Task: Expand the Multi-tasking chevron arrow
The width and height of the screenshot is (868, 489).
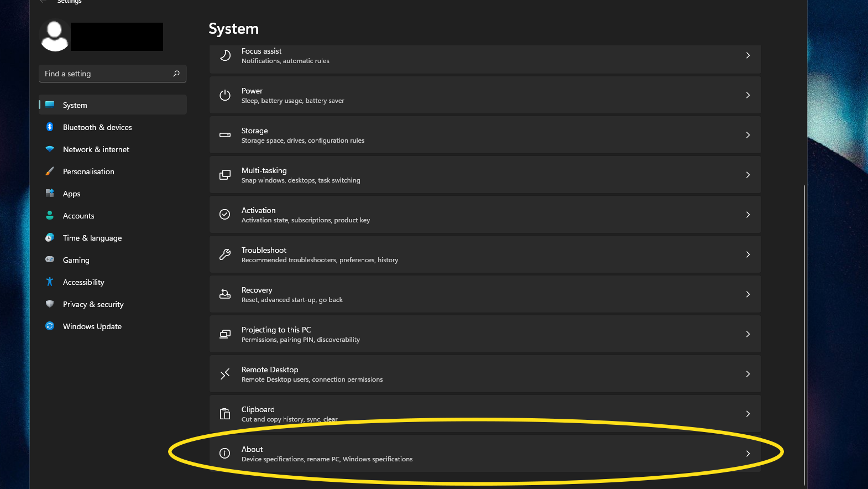Action: click(747, 175)
